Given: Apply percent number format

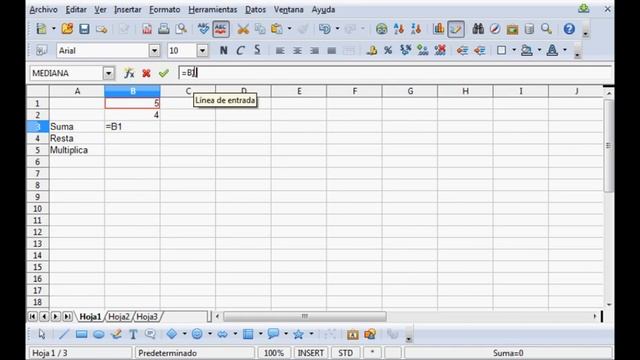Looking at the screenshot, I should [x=388, y=50].
